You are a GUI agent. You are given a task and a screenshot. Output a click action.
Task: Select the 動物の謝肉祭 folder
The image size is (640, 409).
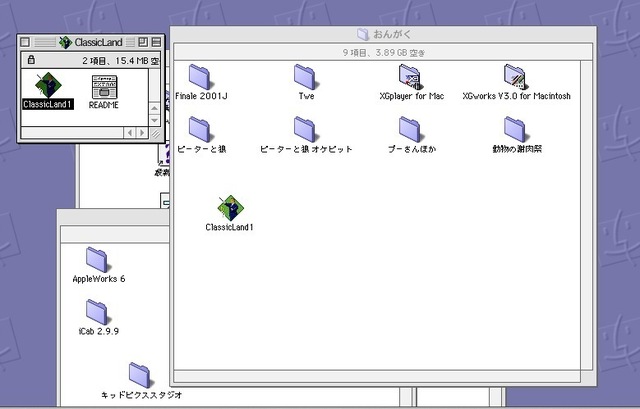pyautogui.click(x=516, y=129)
